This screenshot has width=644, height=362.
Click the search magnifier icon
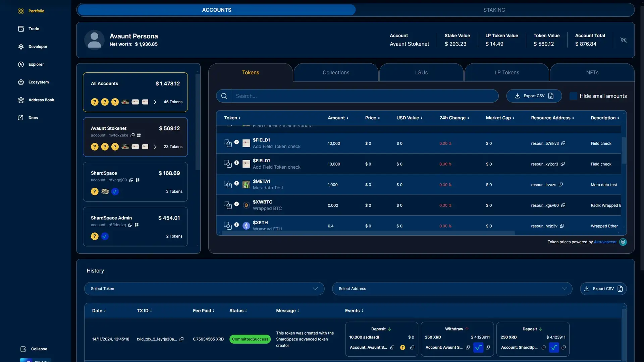pos(224,96)
